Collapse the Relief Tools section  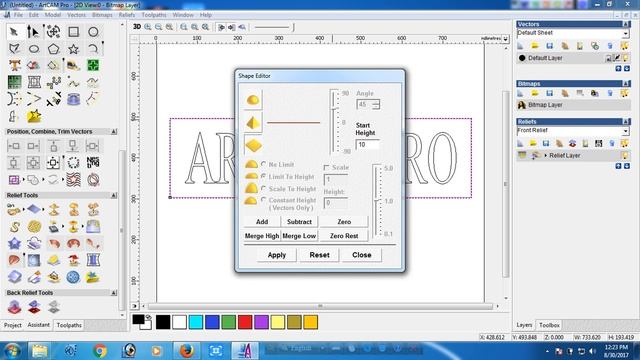[x=114, y=196]
